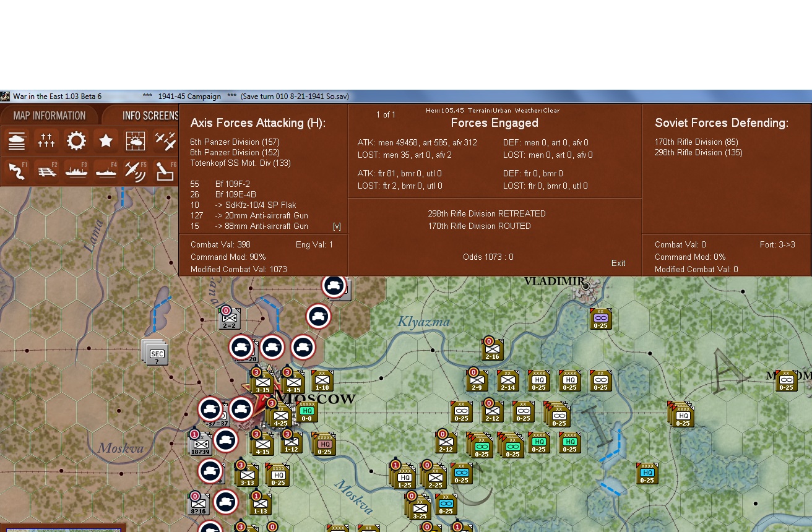The image size is (812, 532).
Task: Click the Totenkopf SS Mot. Div (133) entry
Action: tap(240, 163)
